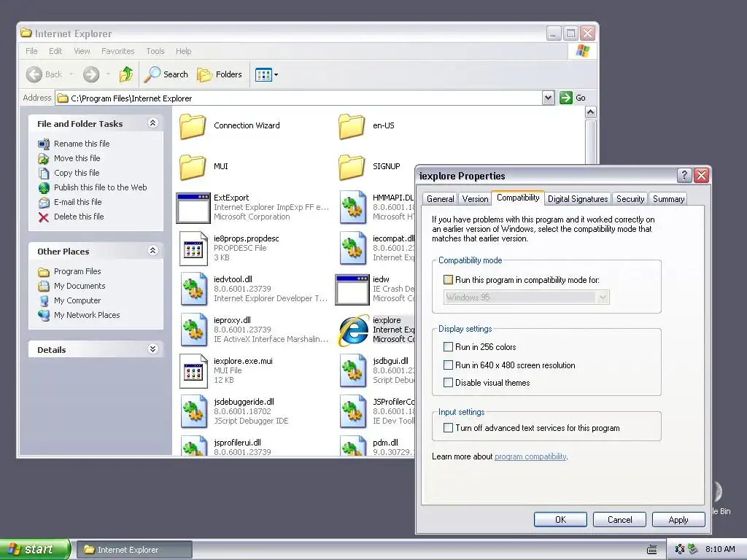This screenshot has width=747, height=560.
Task: Switch to the Version tab
Action: tap(475, 199)
